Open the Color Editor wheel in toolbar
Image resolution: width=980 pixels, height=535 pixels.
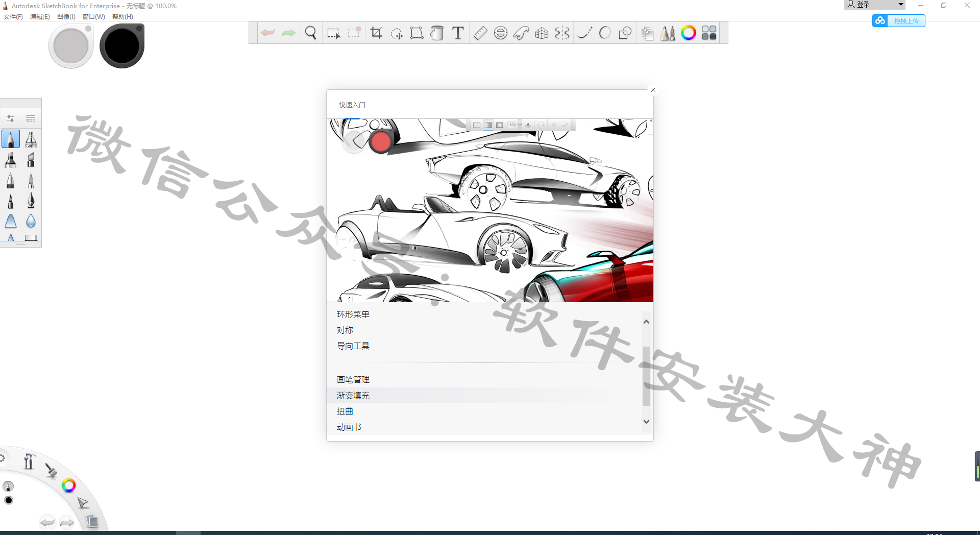[x=689, y=33]
